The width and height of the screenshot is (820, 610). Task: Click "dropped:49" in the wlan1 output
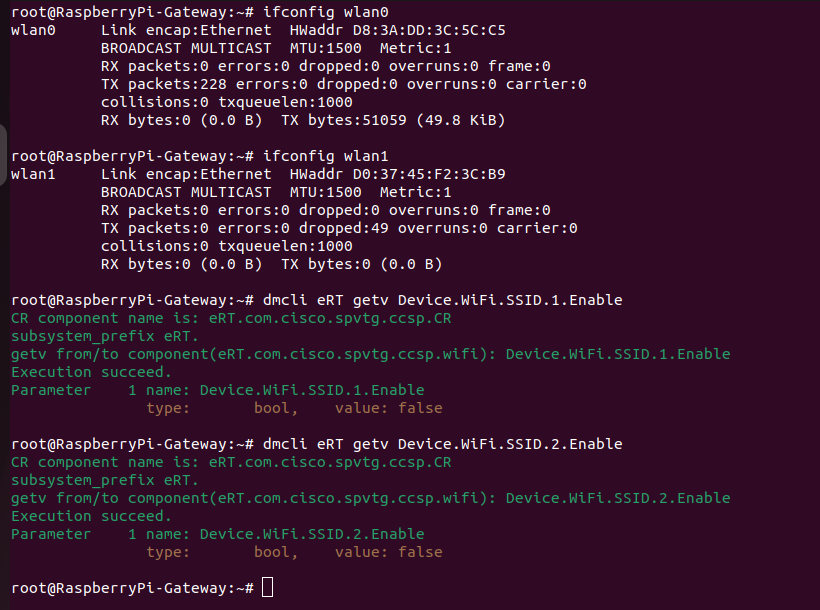[343, 228]
